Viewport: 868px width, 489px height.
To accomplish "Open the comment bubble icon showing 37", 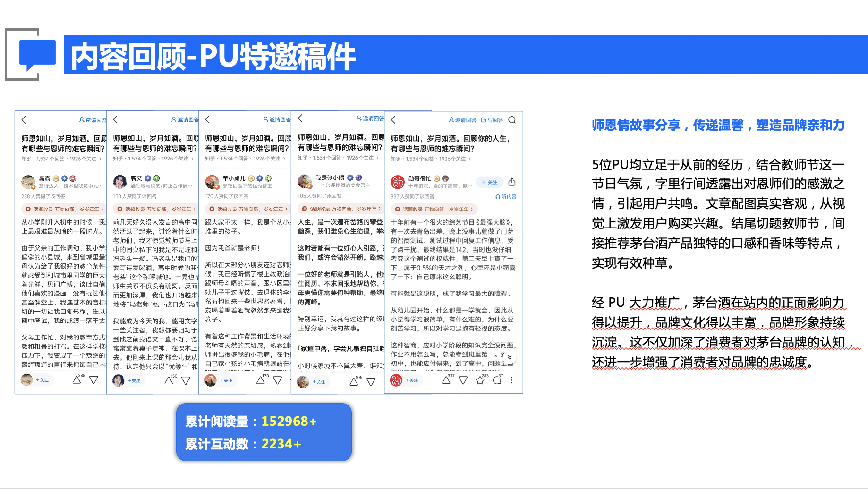I will click(x=497, y=380).
